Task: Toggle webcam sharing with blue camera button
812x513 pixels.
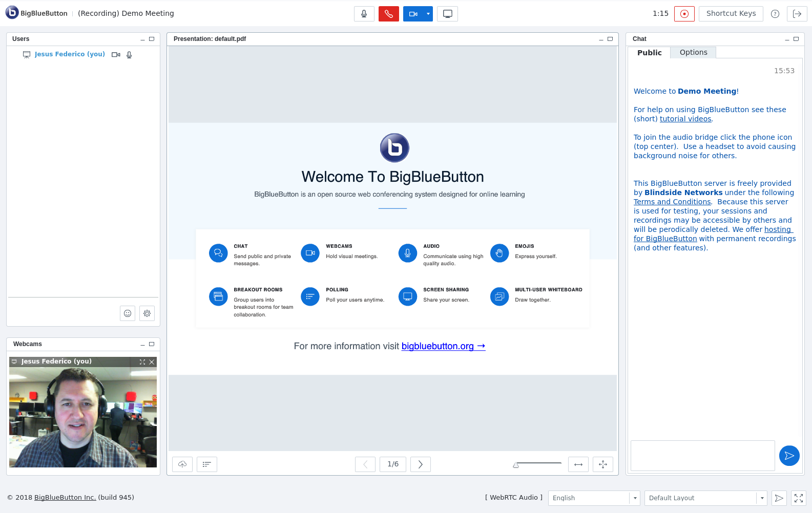Action: (413, 14)
